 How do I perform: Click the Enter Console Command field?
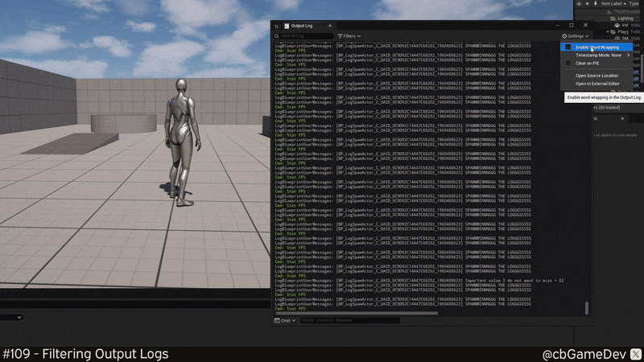click(x=350, y=320)
